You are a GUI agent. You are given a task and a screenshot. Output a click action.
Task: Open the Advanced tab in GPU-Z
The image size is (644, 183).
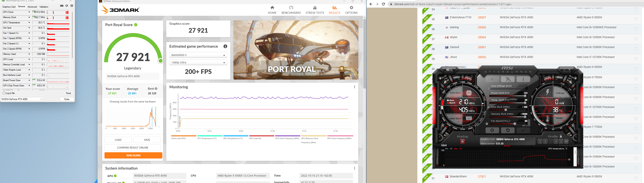pos(32,7)
